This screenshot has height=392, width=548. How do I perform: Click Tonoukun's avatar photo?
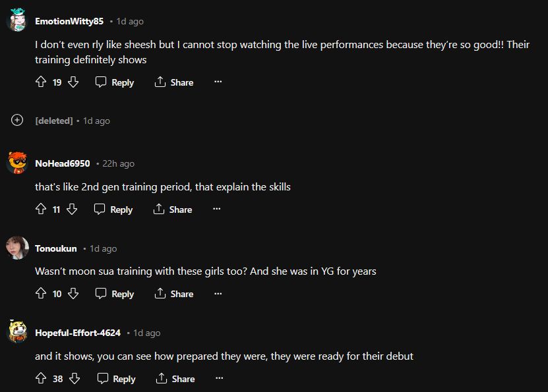coord(17,248)
